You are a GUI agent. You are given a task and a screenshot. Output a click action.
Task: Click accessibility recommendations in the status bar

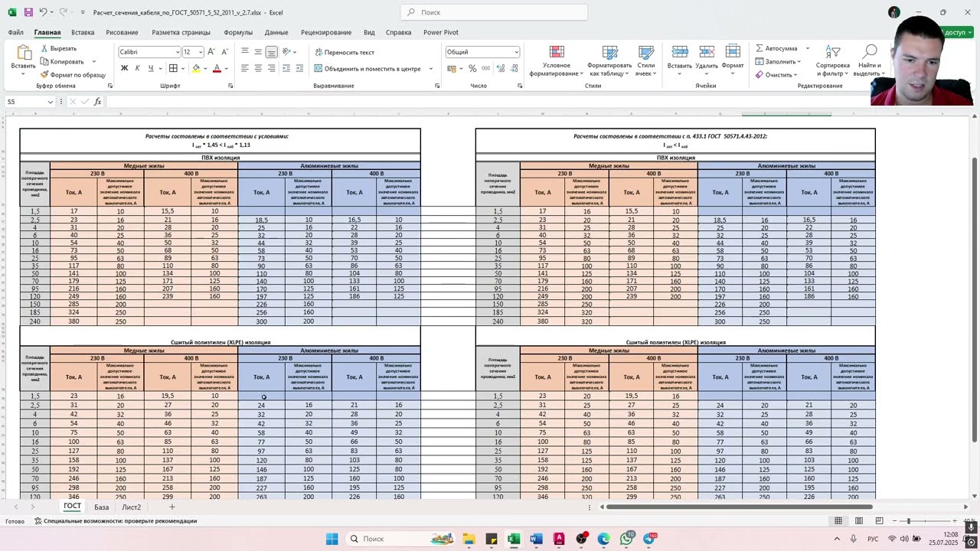[x=116, y=521]
